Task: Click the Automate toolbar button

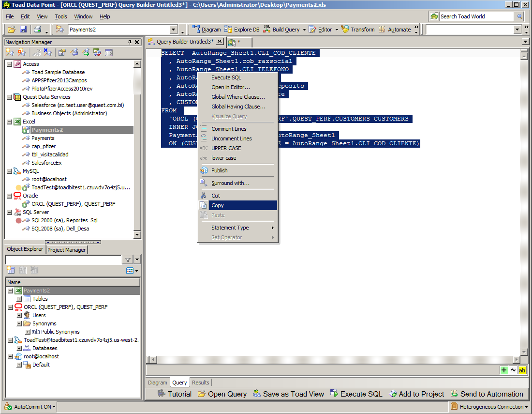Action: coord(395,30)
